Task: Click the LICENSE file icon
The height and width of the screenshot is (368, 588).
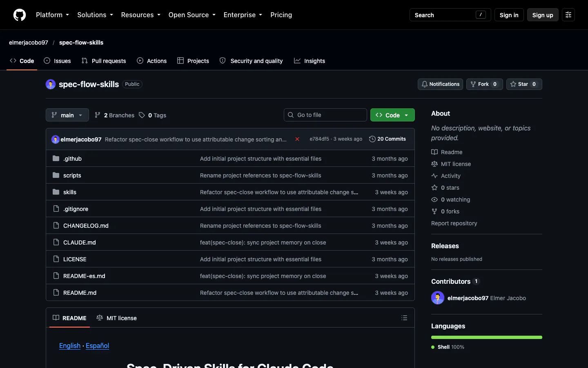Action: pyautogui.click(x=56, y=259)
